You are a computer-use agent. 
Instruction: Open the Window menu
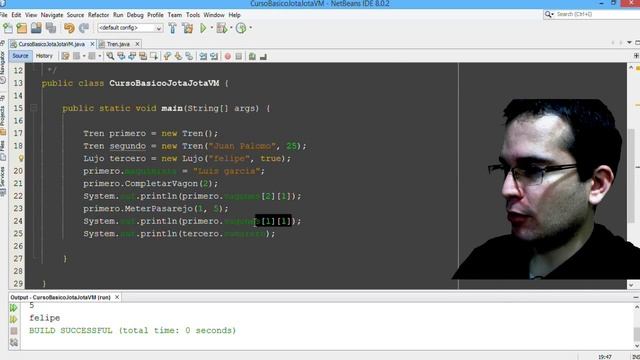[214, 15]
